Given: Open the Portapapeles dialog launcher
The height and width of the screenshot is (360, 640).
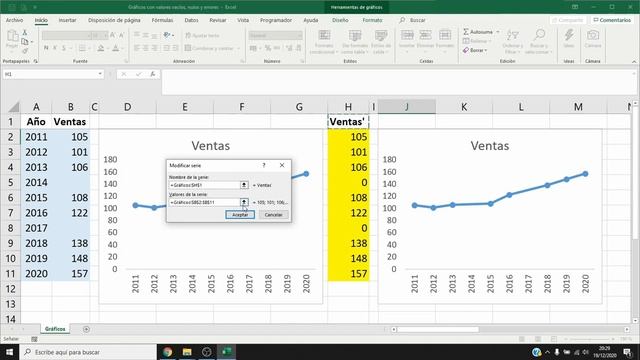Looking at the screenshot, I should coord(36,61).
